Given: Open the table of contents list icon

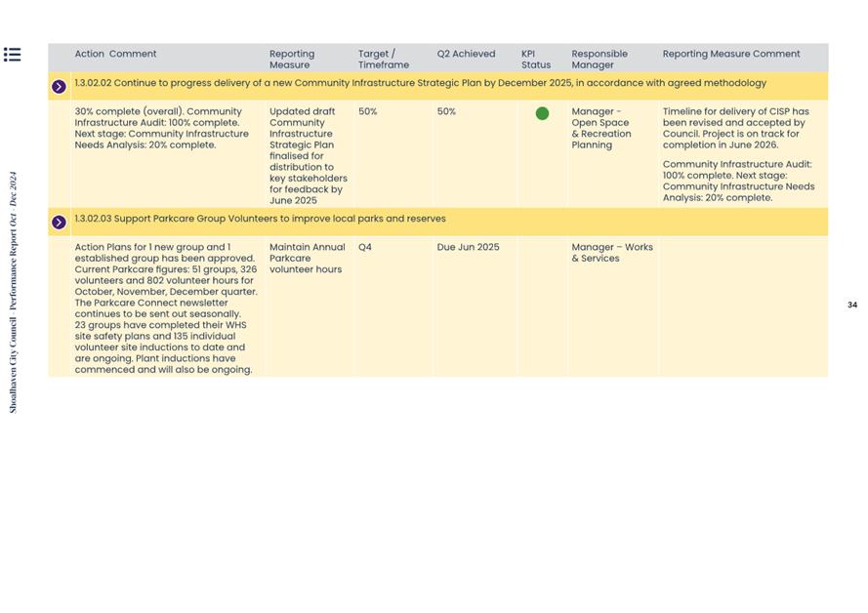Looking at the screenshot, I should [x=12, y=55].
